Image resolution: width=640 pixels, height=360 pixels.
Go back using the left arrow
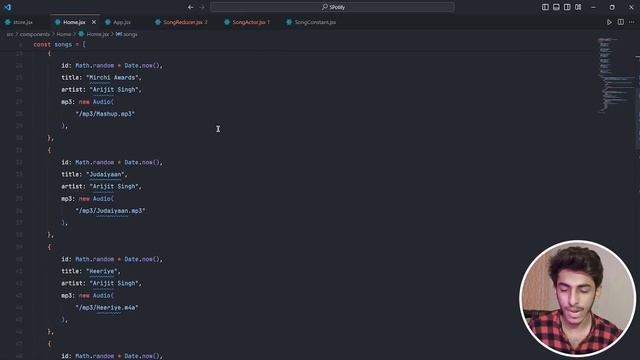click(191, 7)
